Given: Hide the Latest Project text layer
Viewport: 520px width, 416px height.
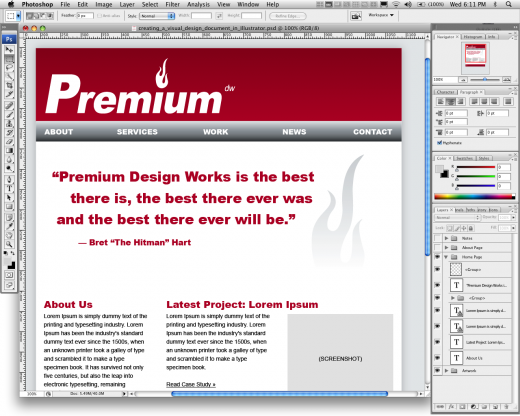Looking at the screenshot, I should point(437,342).
